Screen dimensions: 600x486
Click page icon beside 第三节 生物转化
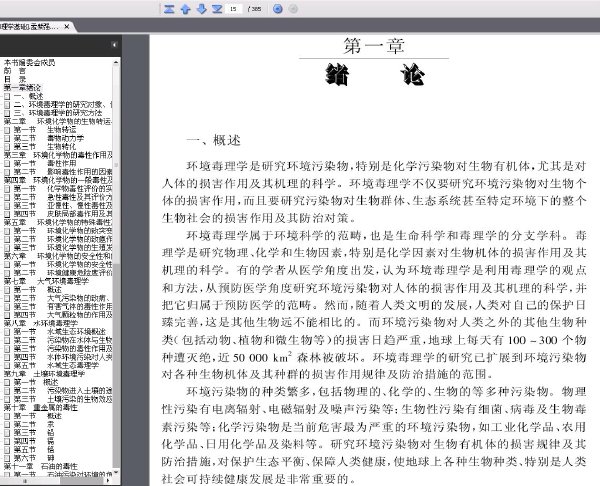pyautogui.click(x=7, y=147)
